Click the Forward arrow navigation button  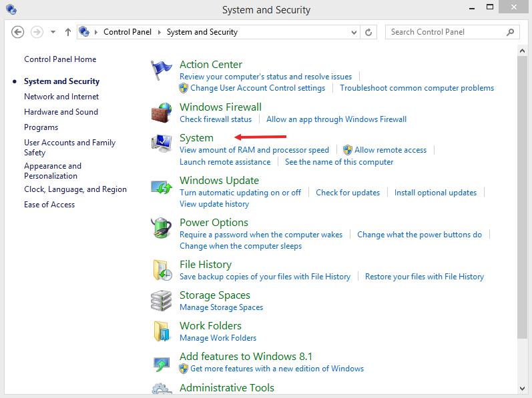click(37, 32)
